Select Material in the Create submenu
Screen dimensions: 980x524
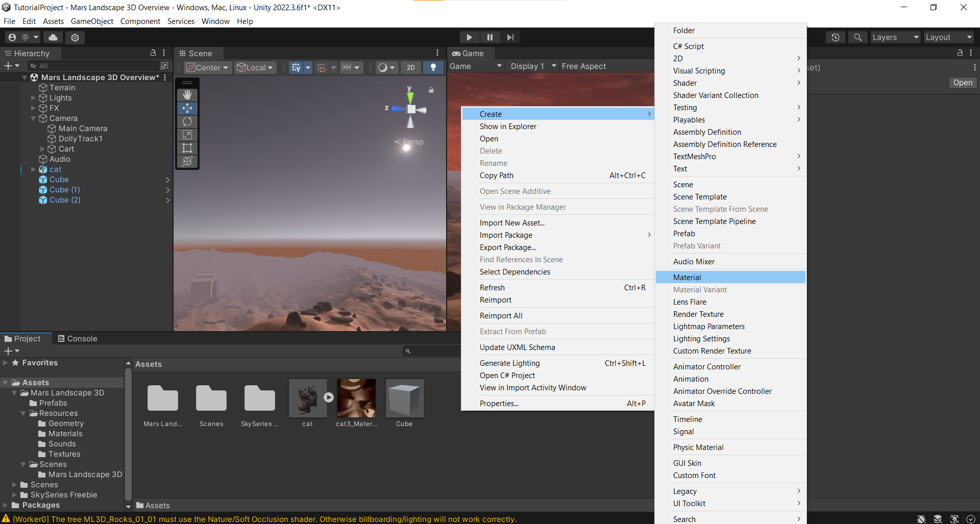click(x=730, y=277)
